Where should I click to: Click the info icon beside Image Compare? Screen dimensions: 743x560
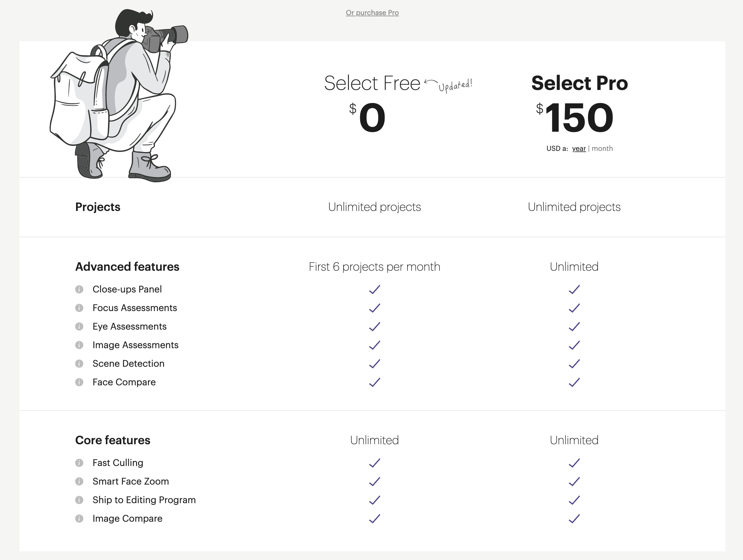coord(79,519)
